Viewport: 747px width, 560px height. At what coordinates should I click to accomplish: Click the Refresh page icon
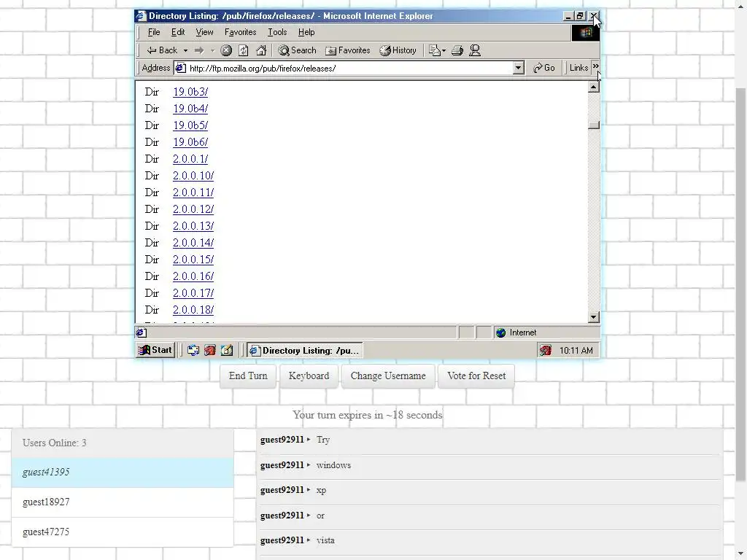[x=244, y=50]
